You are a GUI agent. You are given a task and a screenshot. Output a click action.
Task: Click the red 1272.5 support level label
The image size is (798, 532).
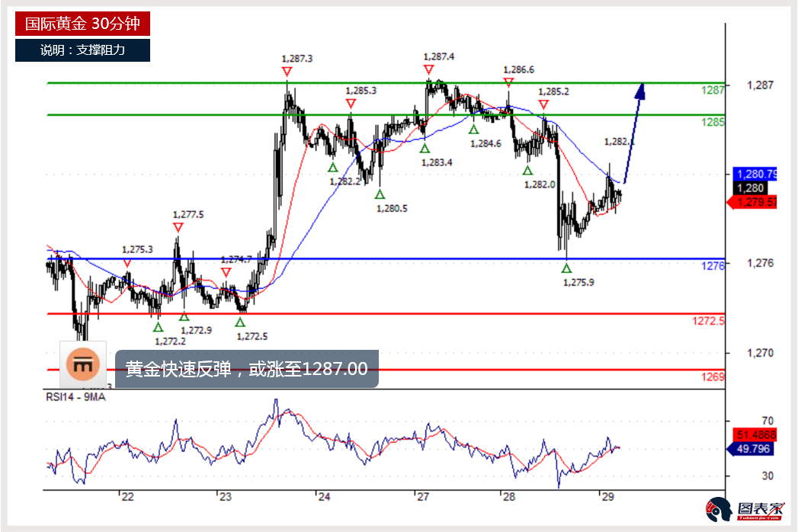[x=708, y=321]
